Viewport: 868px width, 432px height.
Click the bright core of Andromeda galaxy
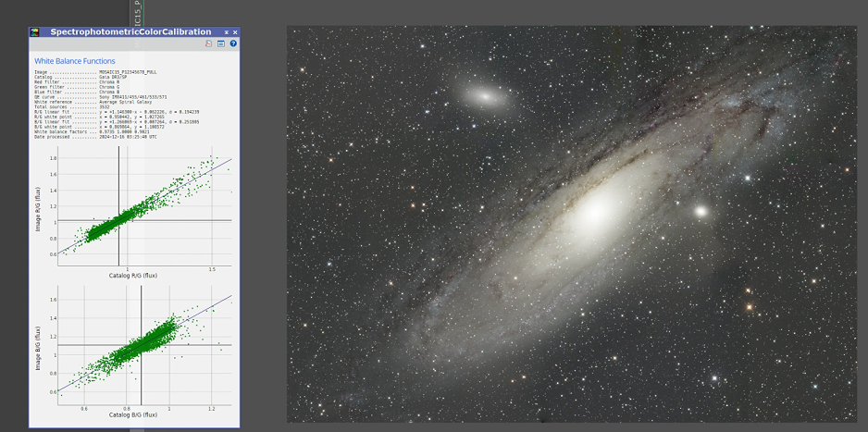click(593, 214)
